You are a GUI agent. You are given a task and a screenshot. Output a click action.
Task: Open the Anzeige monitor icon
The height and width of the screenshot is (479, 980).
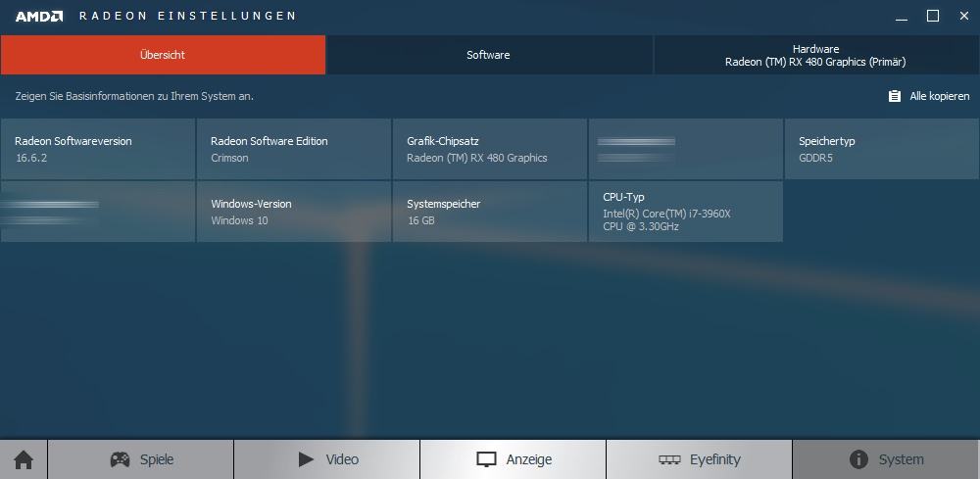coord(486,460)
